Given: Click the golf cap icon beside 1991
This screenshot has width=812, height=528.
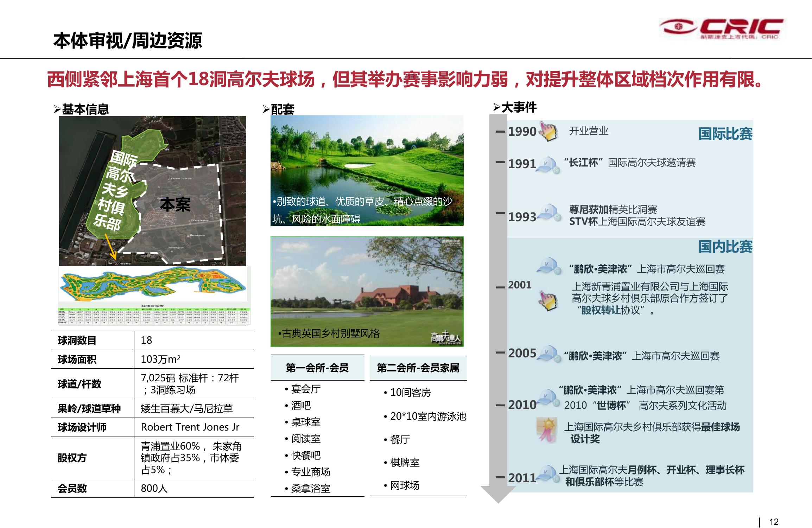Looking at the screenshot, I should coord(548,165).
